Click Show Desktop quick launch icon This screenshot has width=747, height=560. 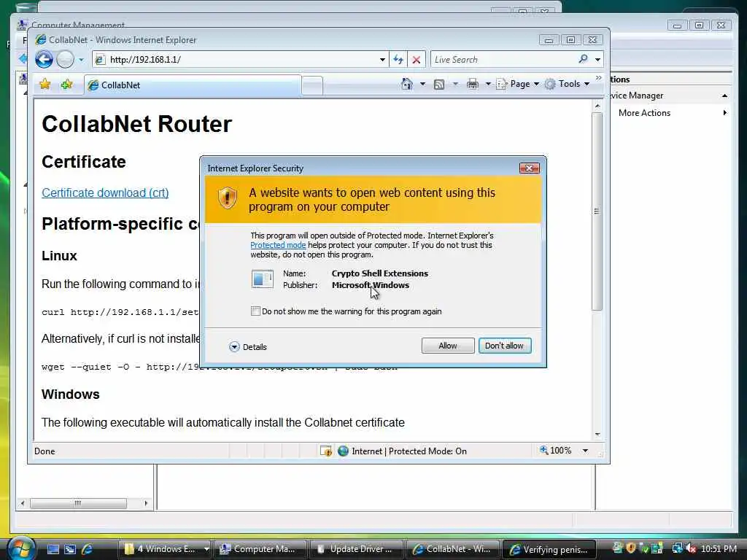tap(53, 549)
